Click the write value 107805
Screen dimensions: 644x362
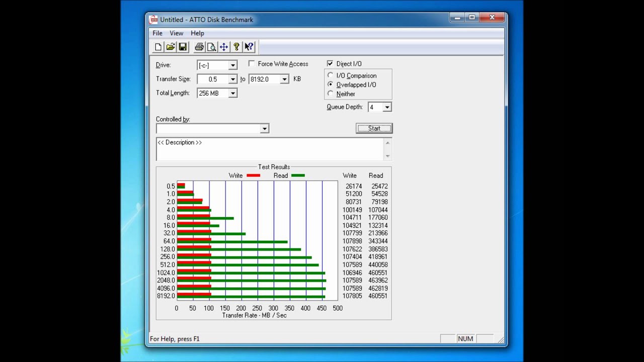pyautogui.click(x=352, y=296)
